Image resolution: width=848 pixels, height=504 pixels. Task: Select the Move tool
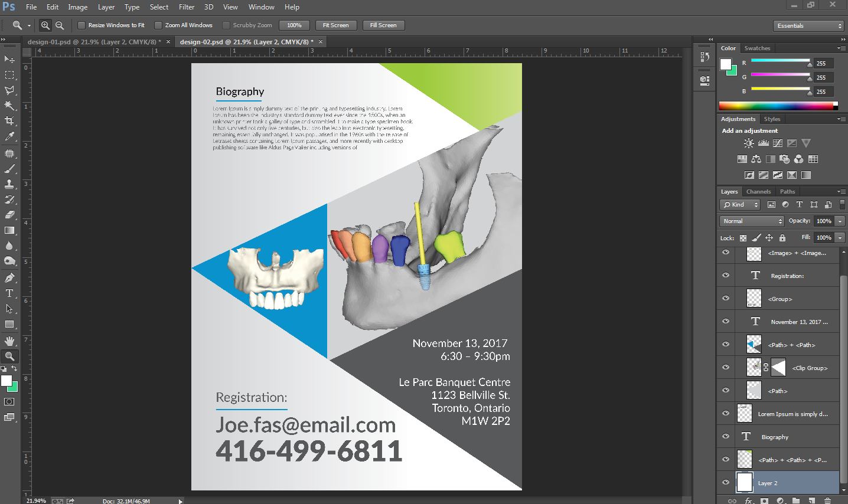pyautogui.click(x=9, y=59)
